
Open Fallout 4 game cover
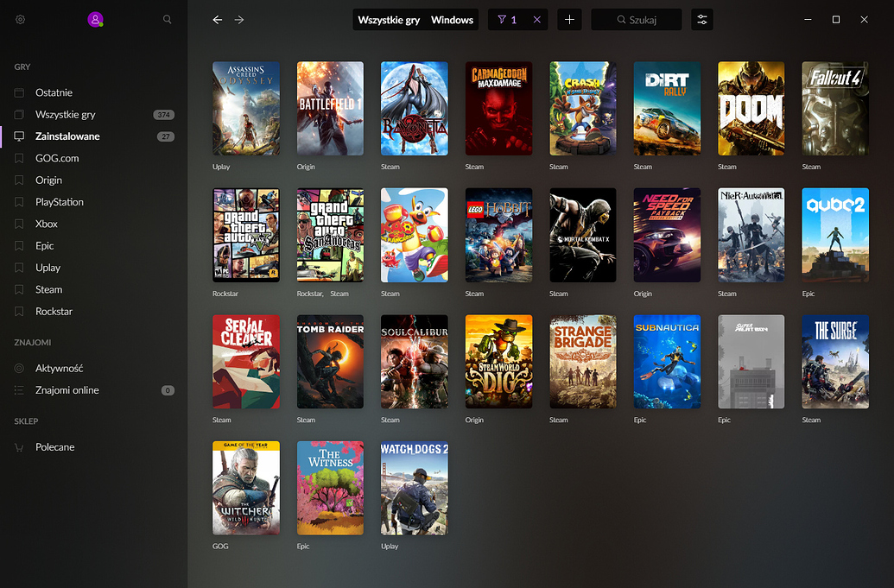[x=835, y=108]
